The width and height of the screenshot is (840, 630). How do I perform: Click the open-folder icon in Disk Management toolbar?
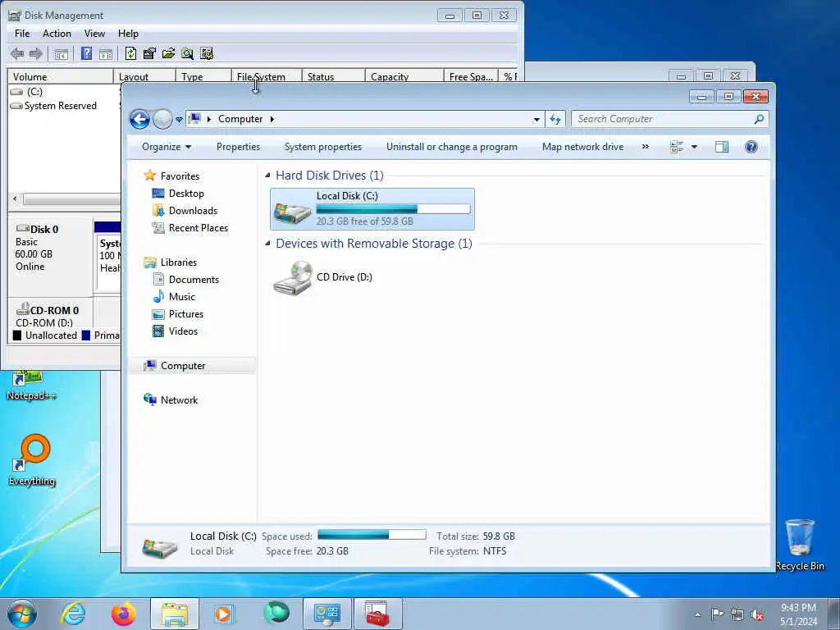pyautogui.click(x=168, y=53)
